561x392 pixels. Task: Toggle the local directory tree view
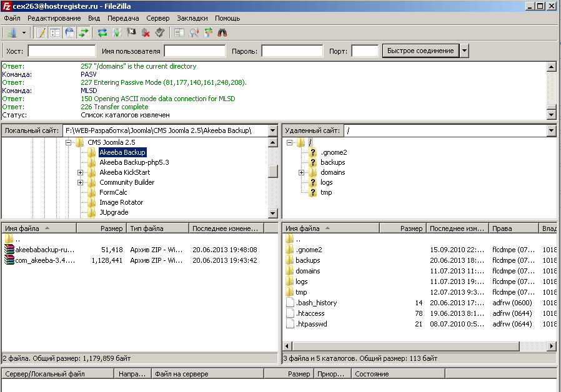(54, 32)
